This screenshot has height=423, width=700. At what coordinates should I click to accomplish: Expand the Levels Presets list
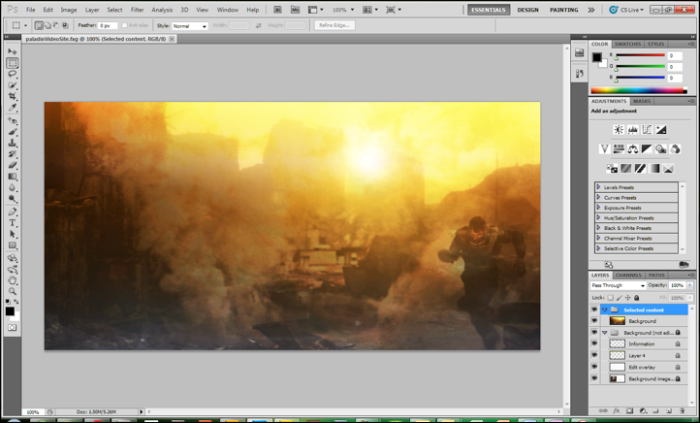click(x=599, y=187)
